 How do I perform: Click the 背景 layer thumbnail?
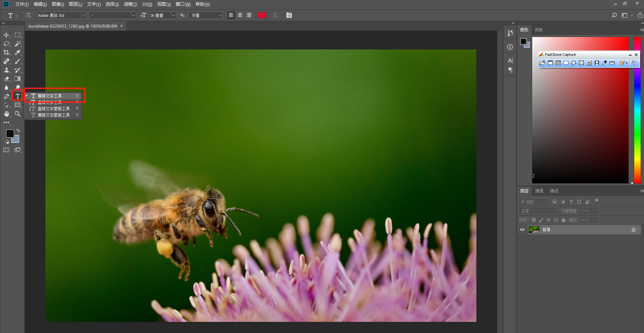pos(534,230)
